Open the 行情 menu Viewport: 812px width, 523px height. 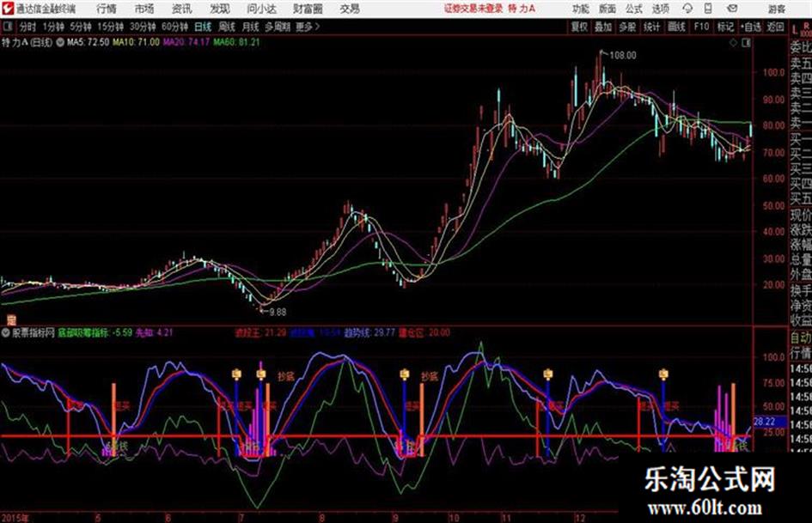[x=107, y=9]
